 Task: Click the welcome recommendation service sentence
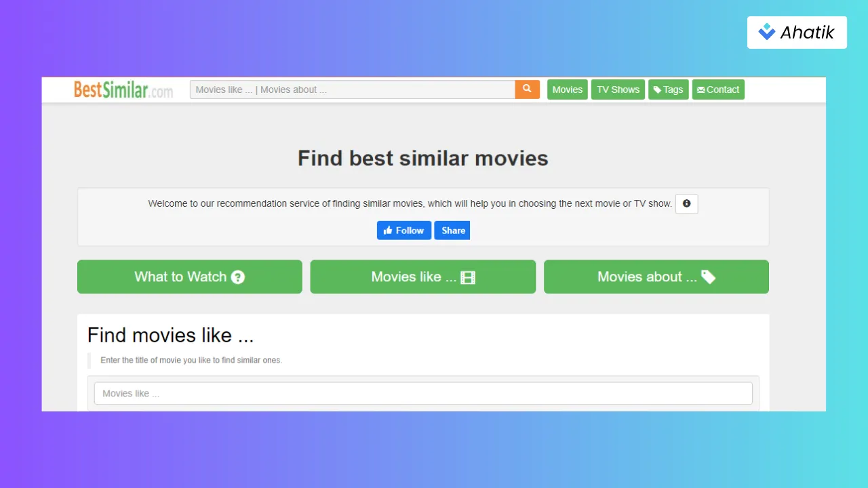point(410,203)
